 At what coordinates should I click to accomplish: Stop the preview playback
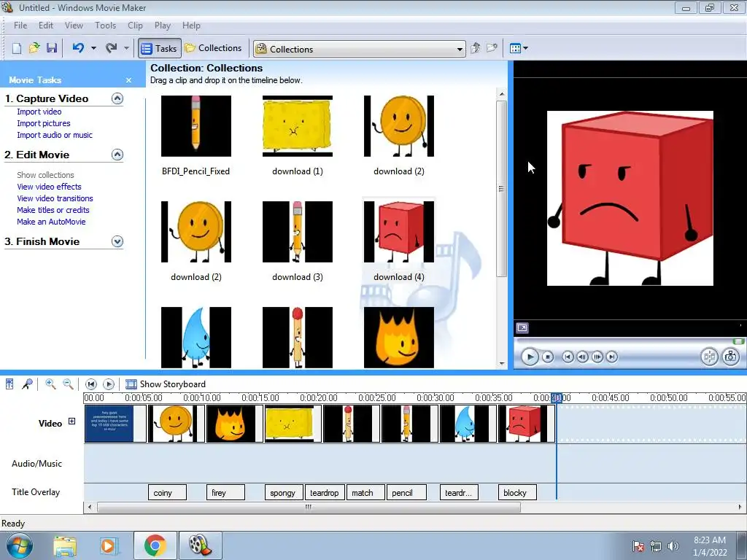coord(548,357)
